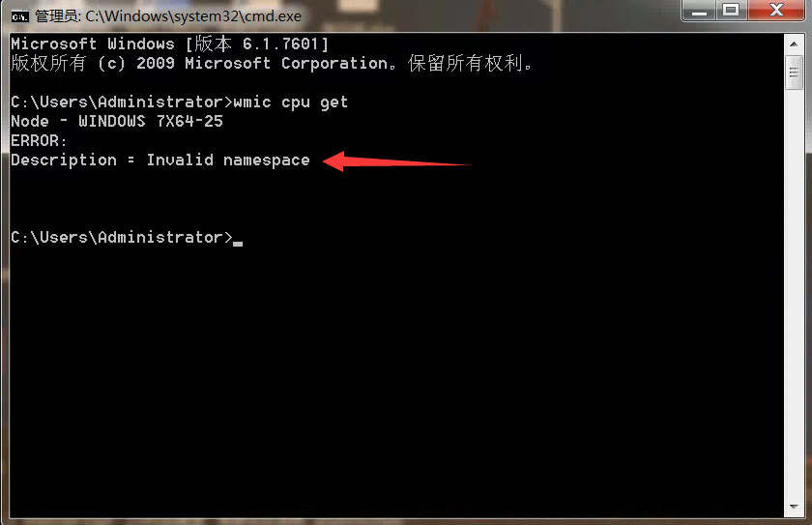Screen dimensions: 812x525
Task: Click the typed command 'wmic cpu get'
Action: (291, 102)
